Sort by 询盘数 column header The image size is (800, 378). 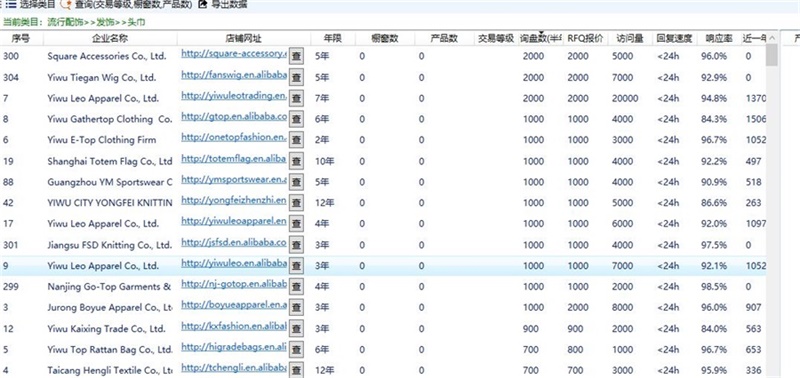tap(540, 39)
